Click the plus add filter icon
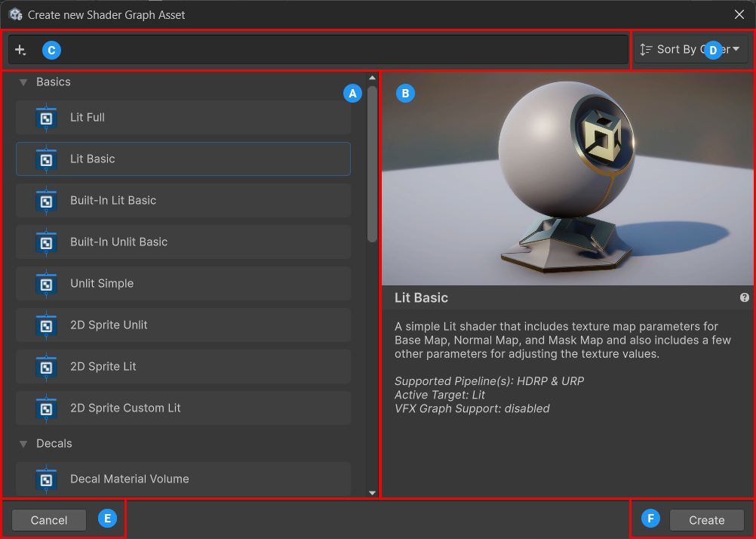The width and height of the screenshot is (756, 539). coord(20,50)
